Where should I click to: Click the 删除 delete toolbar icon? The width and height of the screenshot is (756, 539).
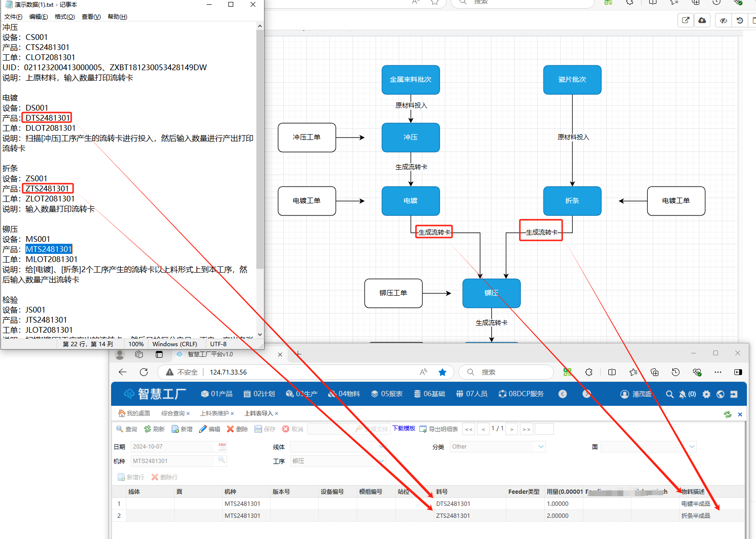231,429
